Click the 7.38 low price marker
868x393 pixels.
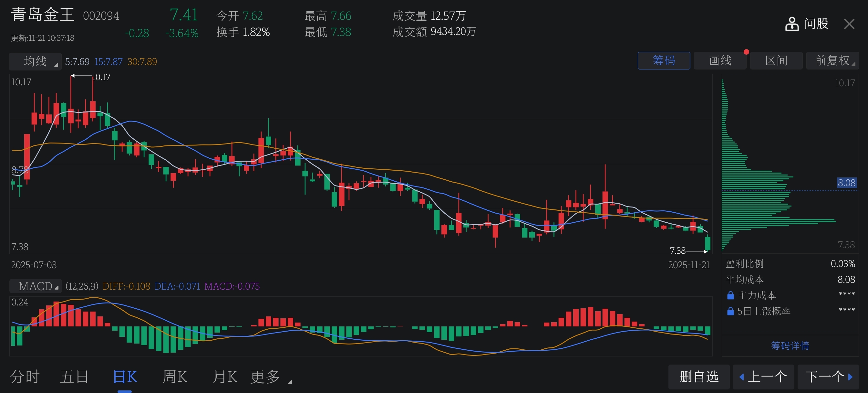(x=677, y=251)
